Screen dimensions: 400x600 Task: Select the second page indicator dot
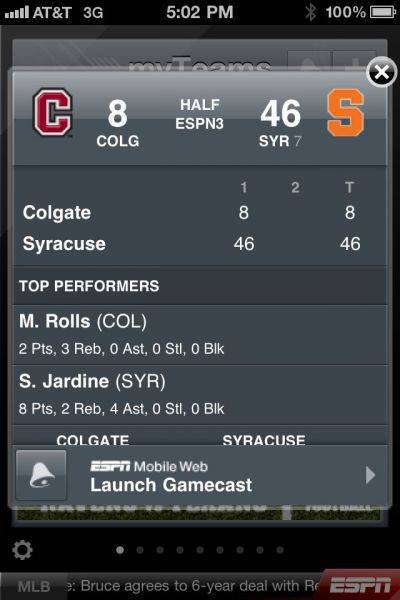[x=140, y=550]
